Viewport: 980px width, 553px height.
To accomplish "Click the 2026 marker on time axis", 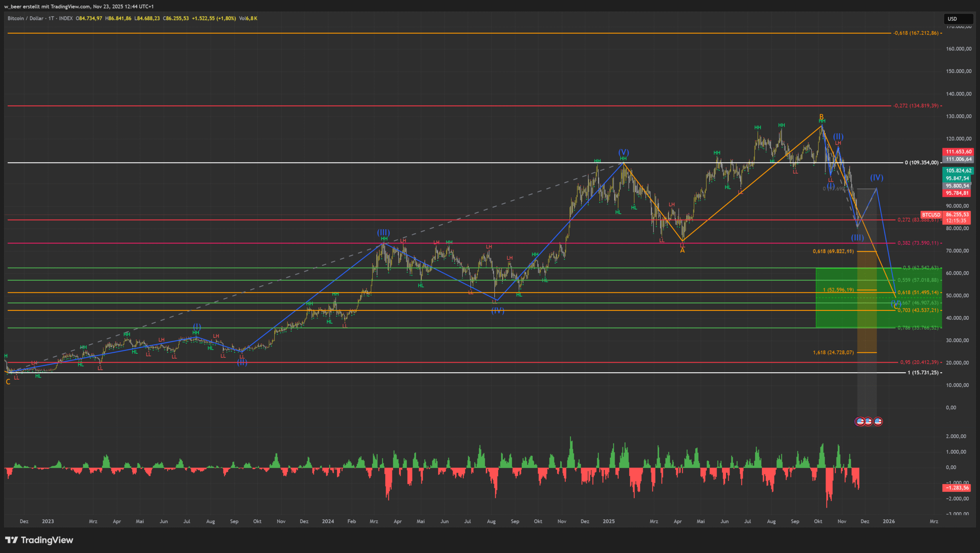I will pos(888,521).
